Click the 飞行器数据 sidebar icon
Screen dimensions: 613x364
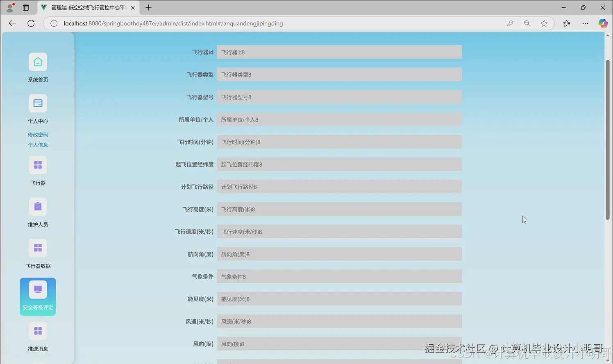(x=38, y=248)
